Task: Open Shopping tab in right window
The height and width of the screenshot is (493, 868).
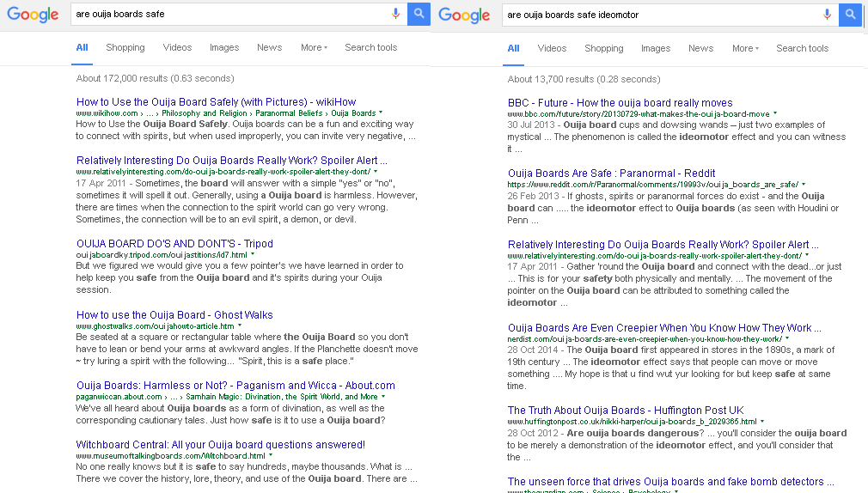Action: (604, 48)
